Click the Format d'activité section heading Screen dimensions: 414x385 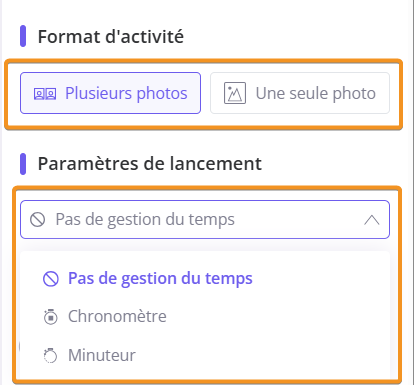(111, 36)
